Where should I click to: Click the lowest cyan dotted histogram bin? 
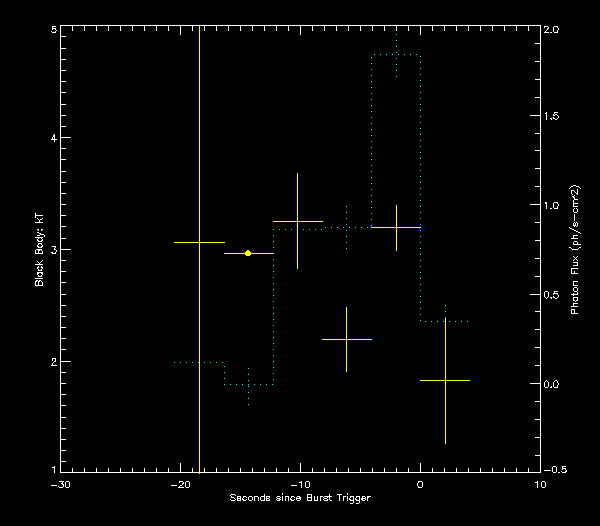click(x=248, y=384)
